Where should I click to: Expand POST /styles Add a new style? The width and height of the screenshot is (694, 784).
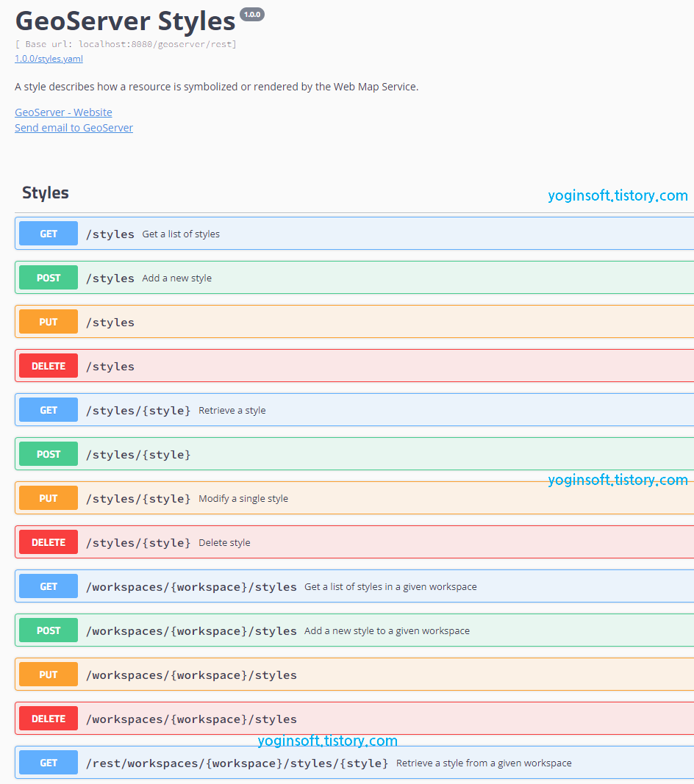click(354, 278)
